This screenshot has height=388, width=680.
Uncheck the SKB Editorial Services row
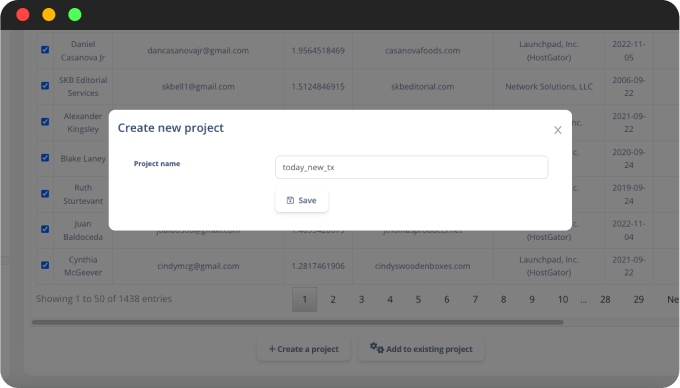pyautogui.click(x=45, y=86)
